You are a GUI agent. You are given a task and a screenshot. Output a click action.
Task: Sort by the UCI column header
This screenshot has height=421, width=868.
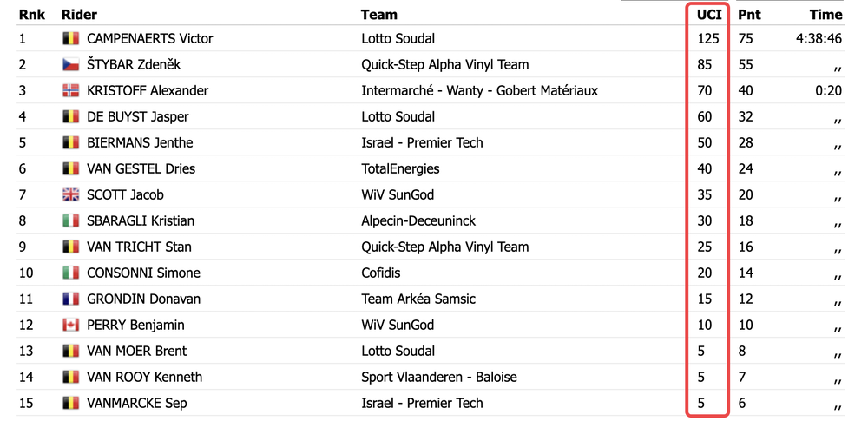709,15
